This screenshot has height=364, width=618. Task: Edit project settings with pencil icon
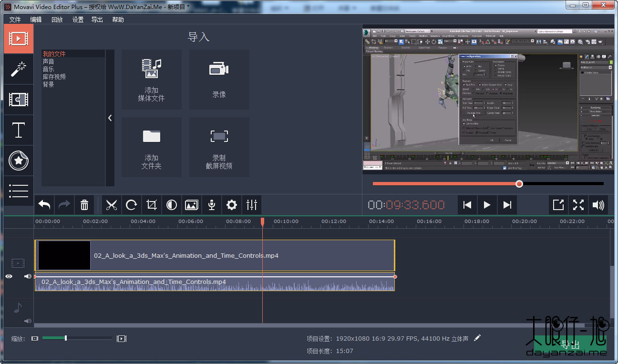(477, 338)
